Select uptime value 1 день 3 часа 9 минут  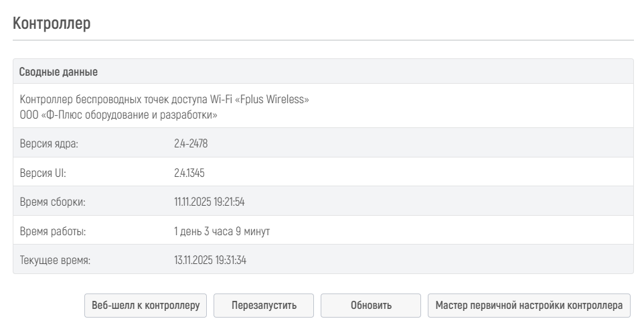222,231
